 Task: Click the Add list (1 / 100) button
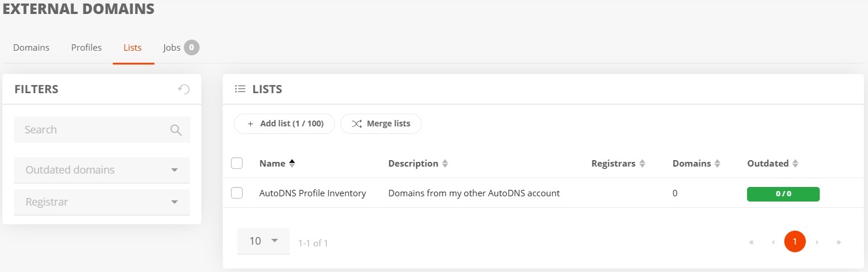tap(284, 123)
